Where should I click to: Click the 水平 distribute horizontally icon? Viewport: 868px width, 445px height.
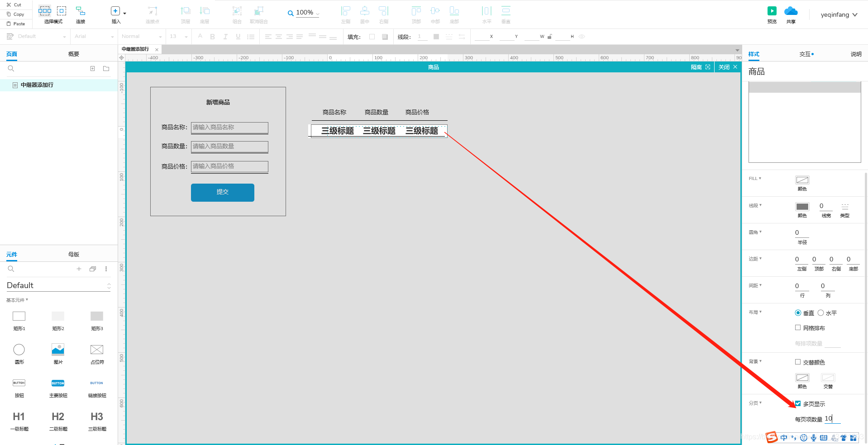[487, 11]
